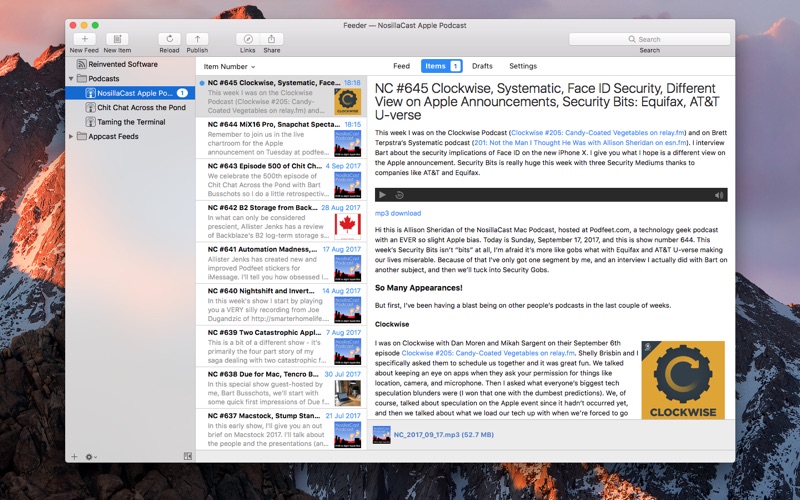
Task: Expand the Appcast Feeds folder
Action: click(71, 135)
